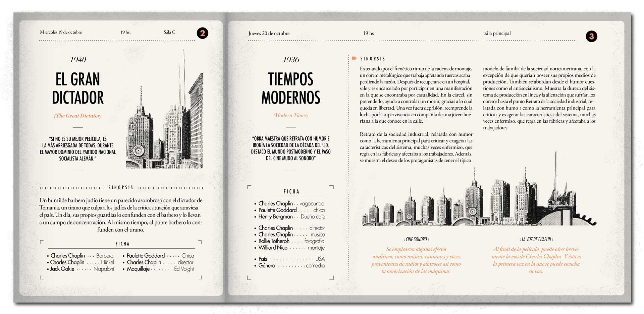Click the quote starting 'OBRA MAESTRA QUE RETRATA'
644x314 pixels.
click(x=291, y=148)
